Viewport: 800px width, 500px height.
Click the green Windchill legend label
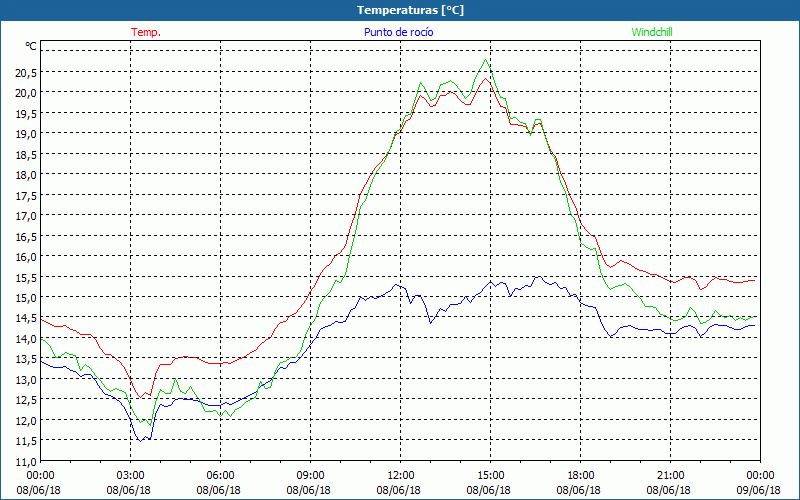[652, 32]
